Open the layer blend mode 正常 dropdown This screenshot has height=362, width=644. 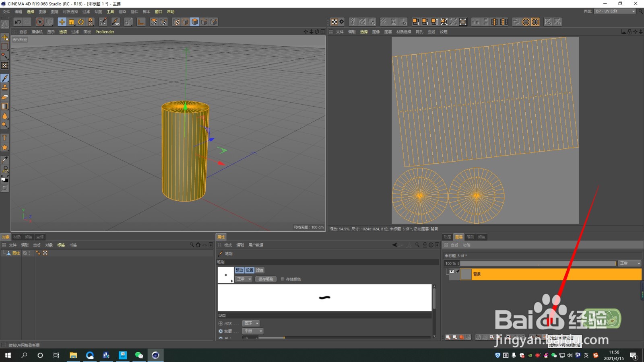point(630,263)
